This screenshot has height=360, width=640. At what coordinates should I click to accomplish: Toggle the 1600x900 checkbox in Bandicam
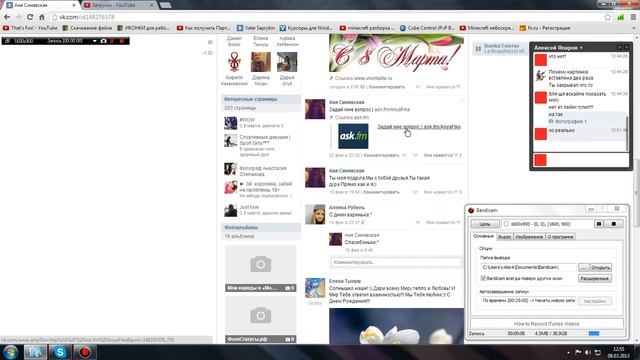(x=506, y=224)
